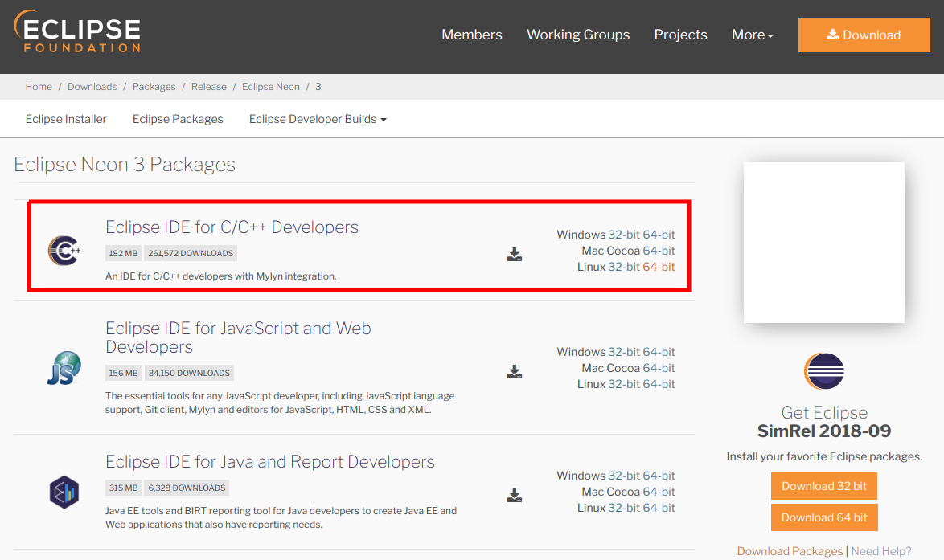Switch to the Eclipse Packages tab
The image size is (944, 560).
(x=178, y=119)
